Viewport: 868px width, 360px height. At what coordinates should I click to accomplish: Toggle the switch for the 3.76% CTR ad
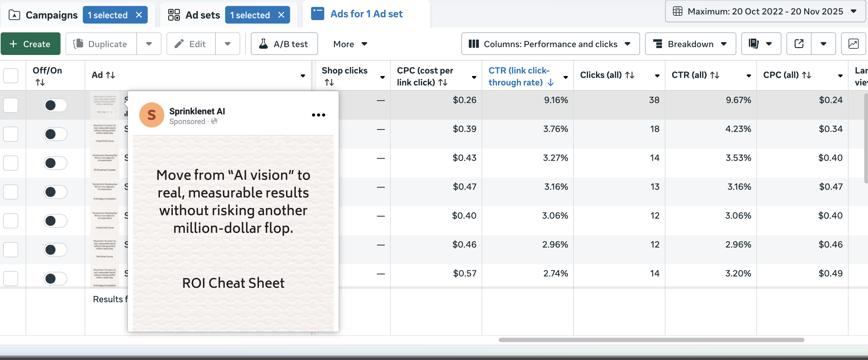[x=55, y=134]
